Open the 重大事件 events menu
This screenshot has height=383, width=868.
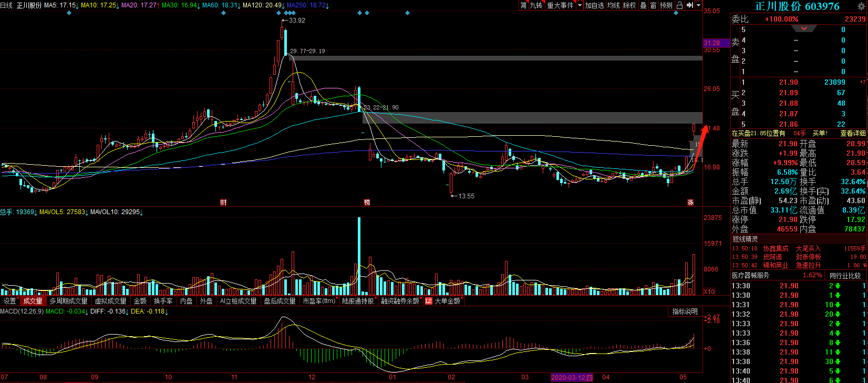[560, 5]
